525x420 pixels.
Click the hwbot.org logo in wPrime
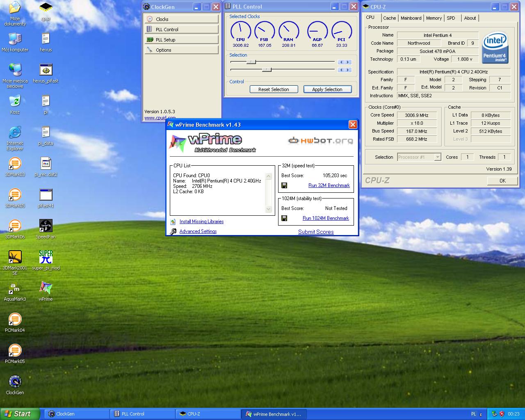point(320,141)
